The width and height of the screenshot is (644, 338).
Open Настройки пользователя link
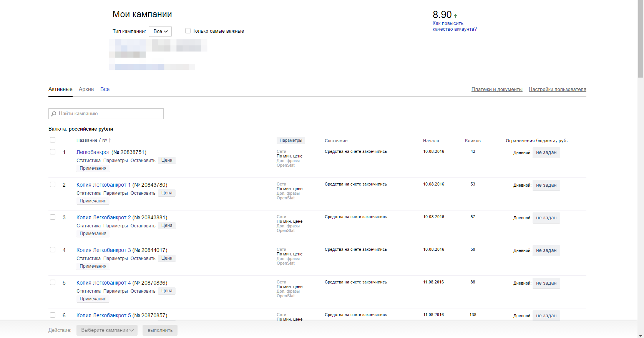[557, 89]
